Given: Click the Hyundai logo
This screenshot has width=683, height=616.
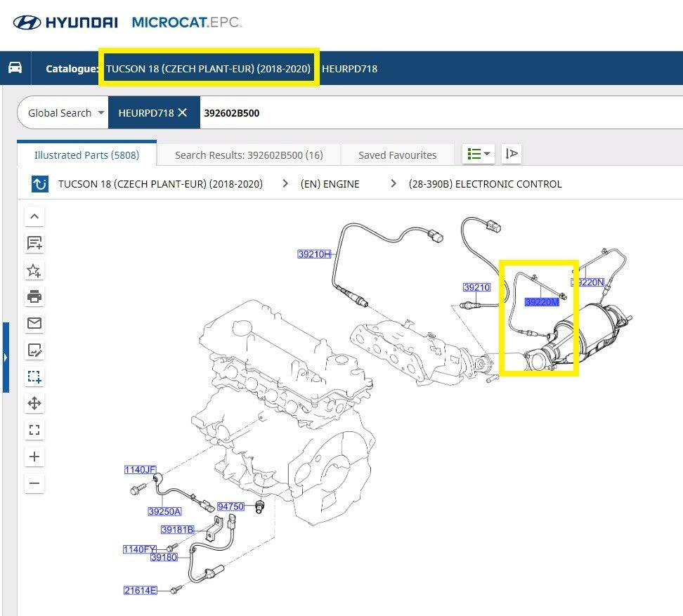Looking at the screenshot, I should click(65, 22).
